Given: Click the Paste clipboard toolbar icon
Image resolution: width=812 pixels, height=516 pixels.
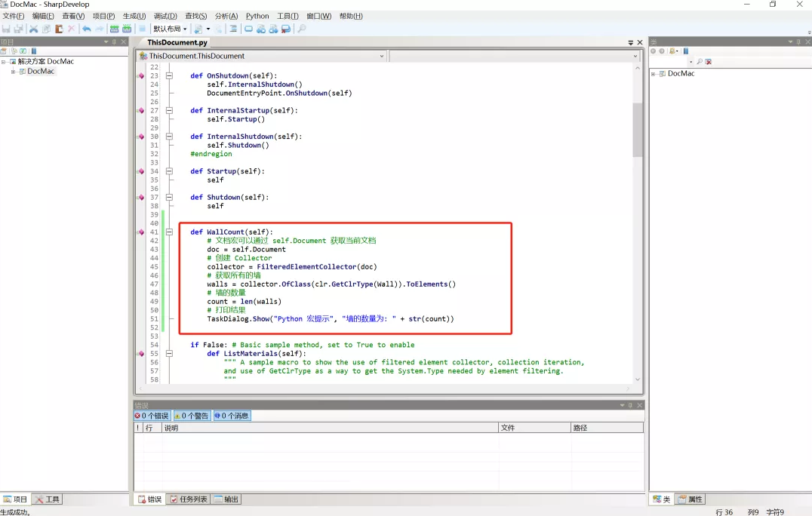Looking at the screenshot, I should (58, 29).
